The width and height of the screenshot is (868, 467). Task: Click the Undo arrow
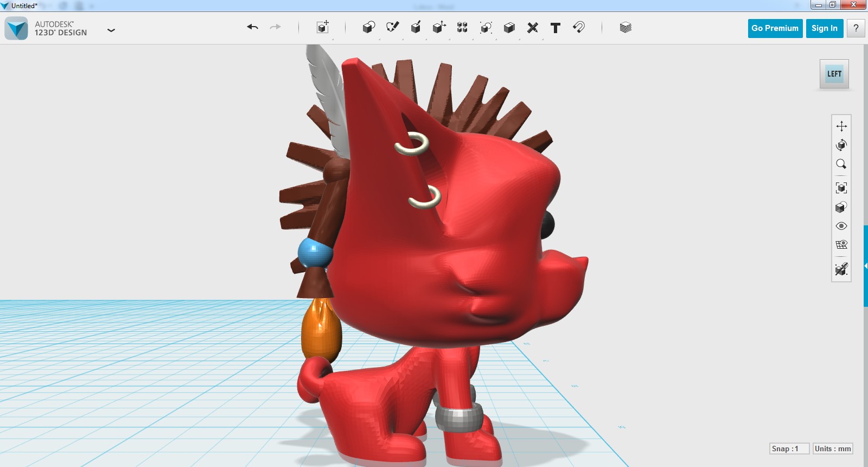252,27
